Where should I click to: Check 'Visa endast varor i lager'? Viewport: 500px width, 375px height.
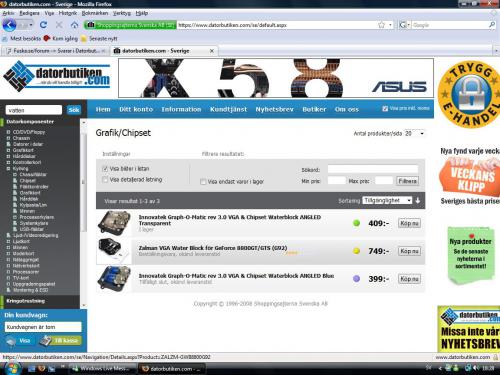point(203,182)
